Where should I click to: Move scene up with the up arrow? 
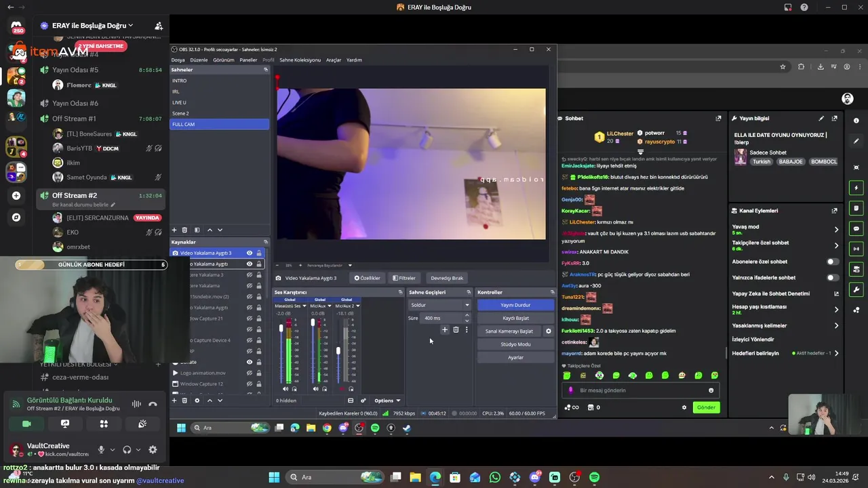pyautogui.click(x=209, y=230)
